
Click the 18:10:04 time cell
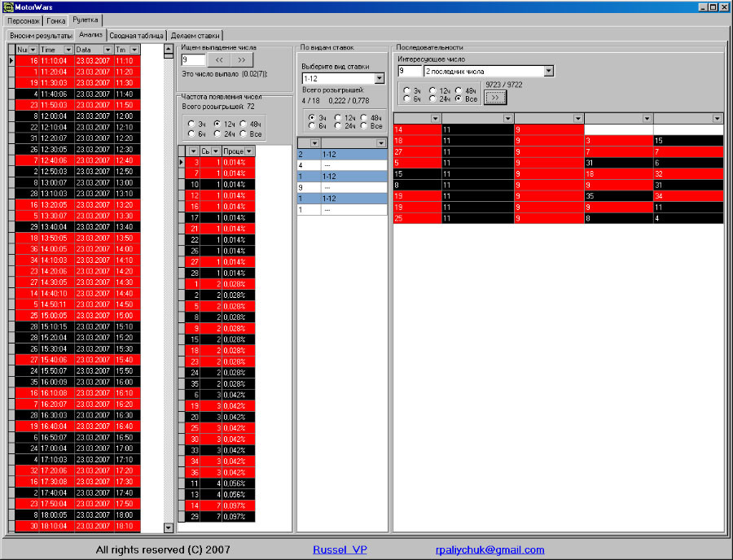pos(56,527)
